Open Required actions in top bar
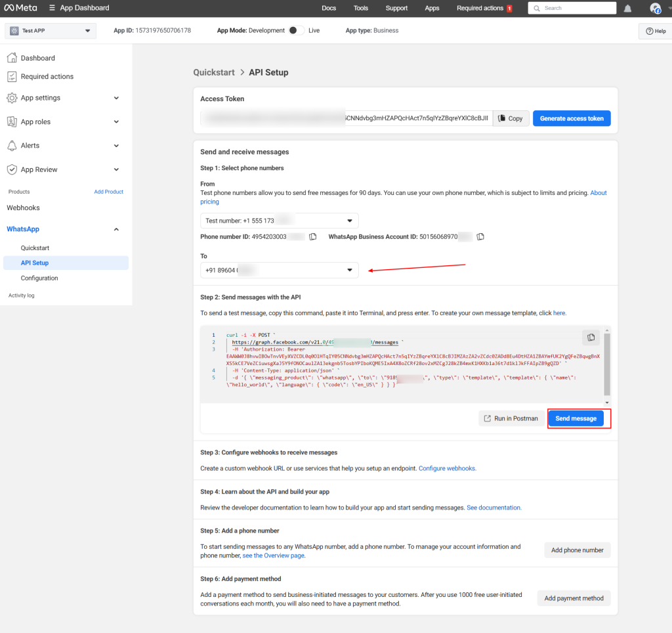The width and height of the screenshot is (672, 633). click(480, 8)
